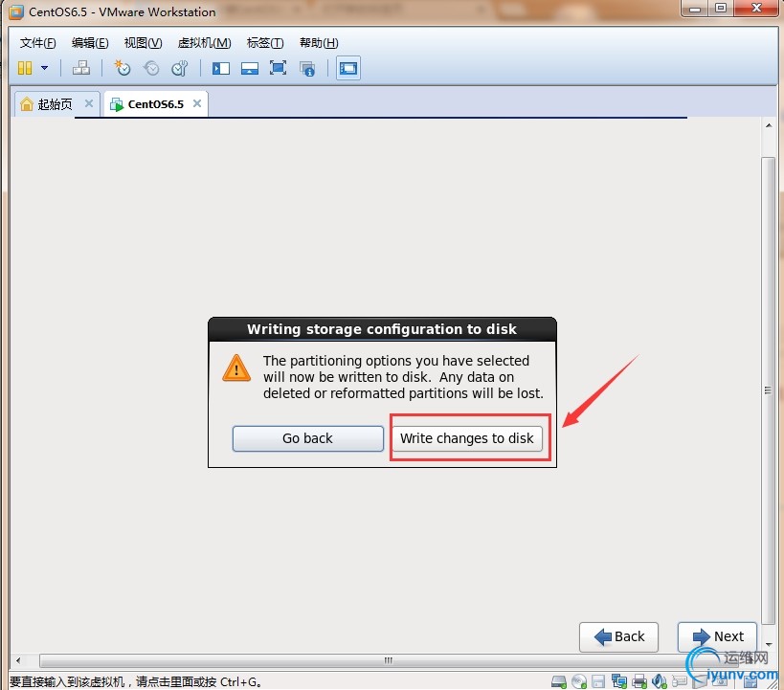
Task: Click the horizontal scrollbar left arrow
Action: coord(18,660)
